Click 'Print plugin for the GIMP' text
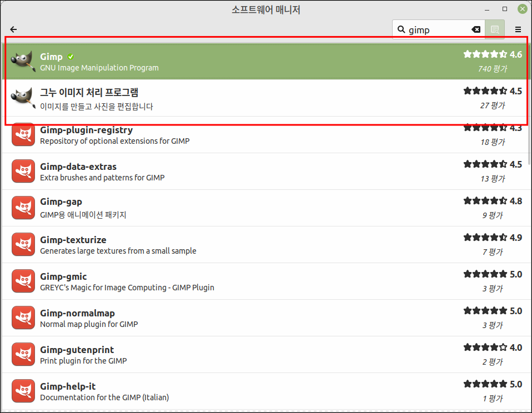 (x=83, y=361)
